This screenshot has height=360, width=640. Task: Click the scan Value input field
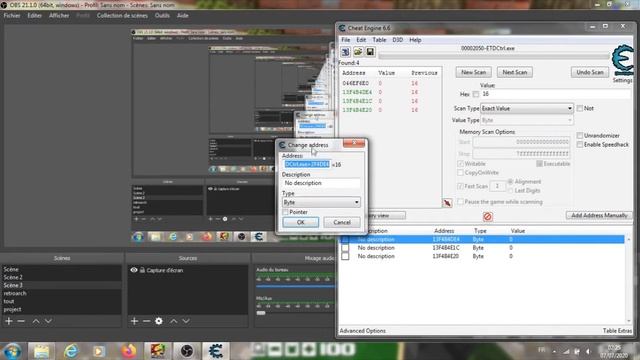[x=555, y=94]
